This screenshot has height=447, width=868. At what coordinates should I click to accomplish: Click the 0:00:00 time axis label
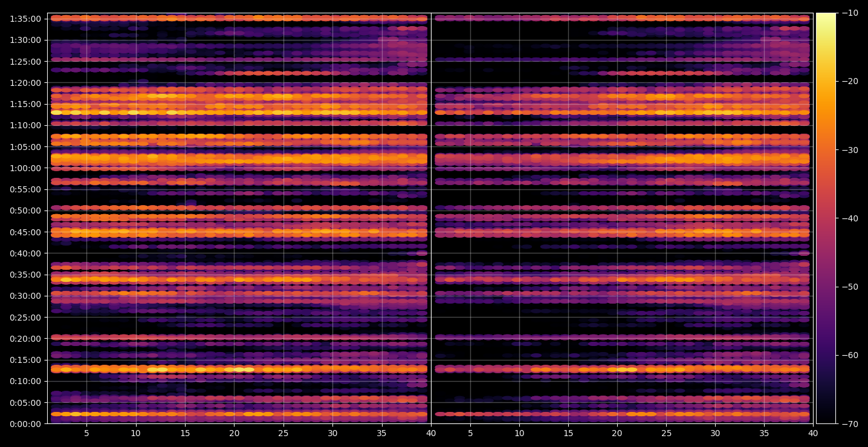tap(25, 424)
